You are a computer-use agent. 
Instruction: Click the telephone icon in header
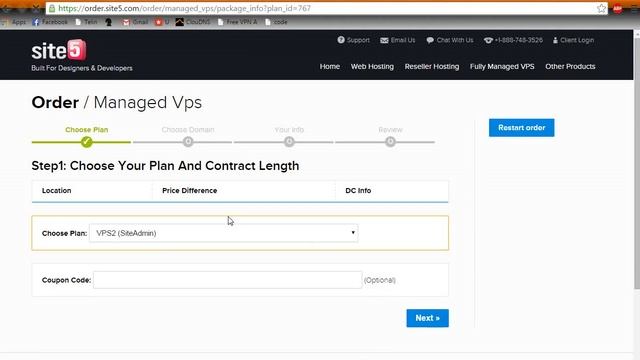[x=488, y=40]
